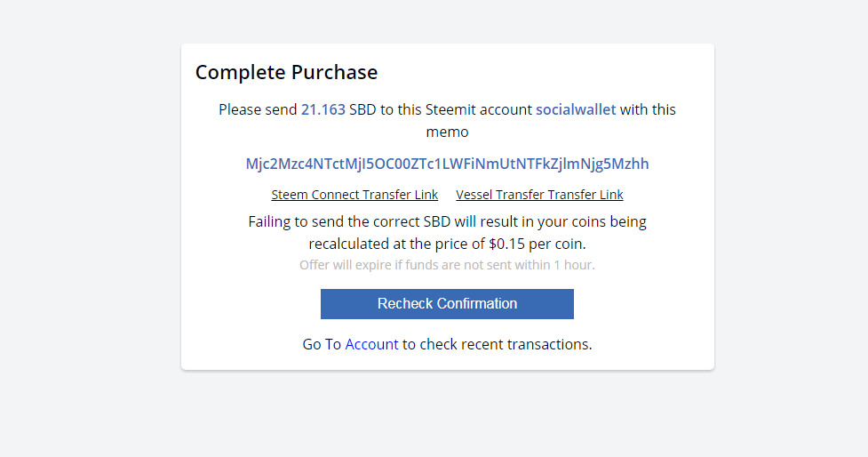Click the 'Failing to send' warning line
The image size is (868, 457).
(x=447, y=221)
